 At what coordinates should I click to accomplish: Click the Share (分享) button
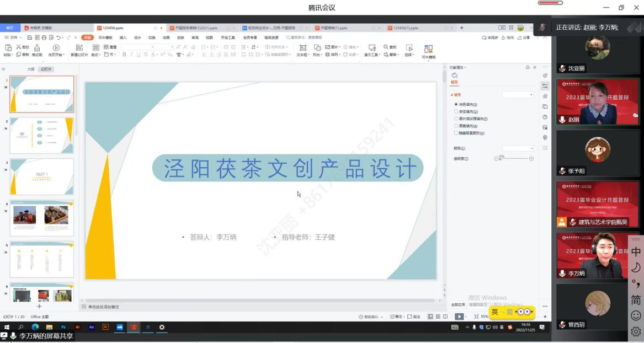point(524,37)
